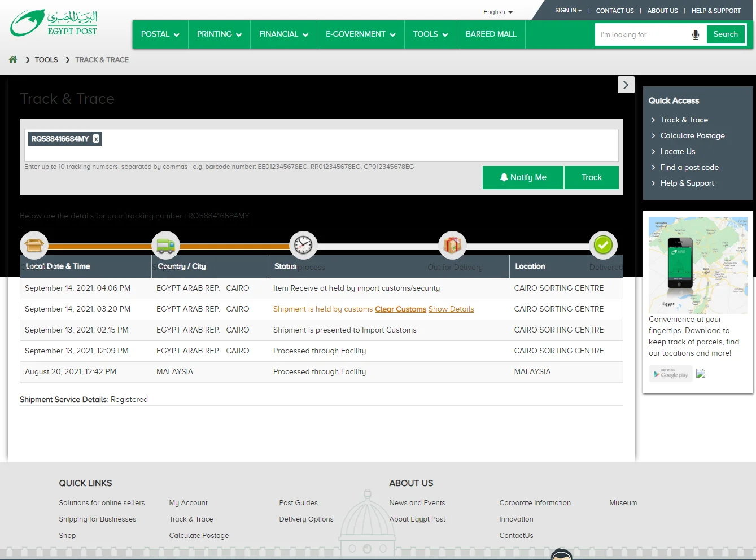The image size is (756, 560).
Task: Open About Egypt Post footer link
Action: point(417,519)
